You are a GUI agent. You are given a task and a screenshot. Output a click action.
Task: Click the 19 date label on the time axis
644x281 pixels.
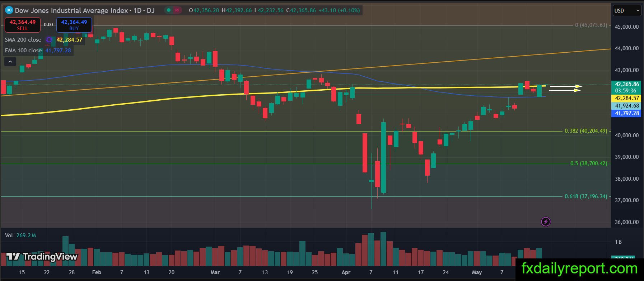290,272
